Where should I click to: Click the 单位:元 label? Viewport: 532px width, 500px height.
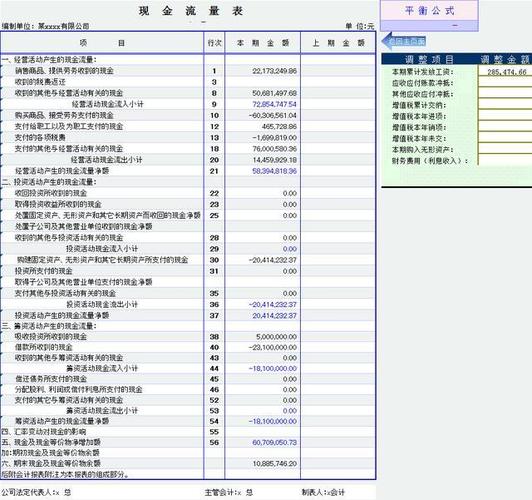tap(360, 26)
